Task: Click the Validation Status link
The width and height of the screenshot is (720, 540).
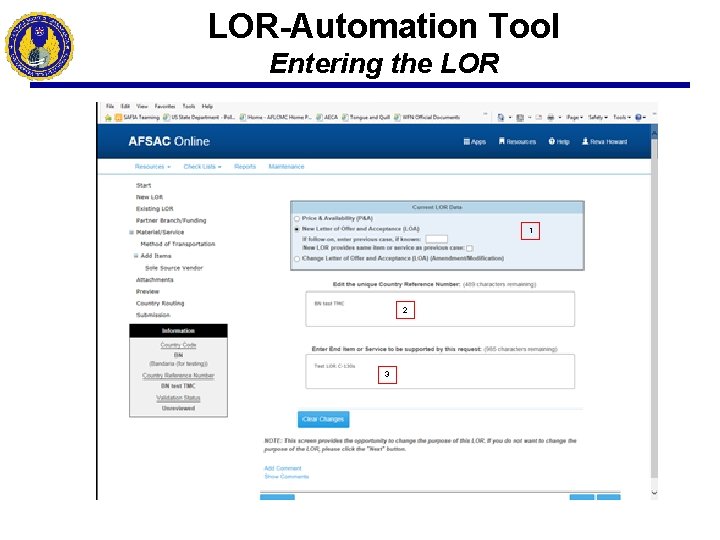Action: [x=178, y=398]
